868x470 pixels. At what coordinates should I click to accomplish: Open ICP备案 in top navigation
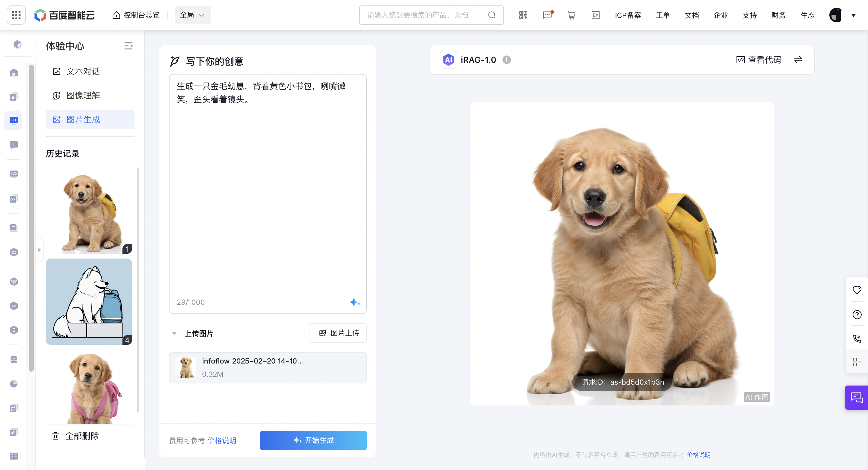pos(628,15)
